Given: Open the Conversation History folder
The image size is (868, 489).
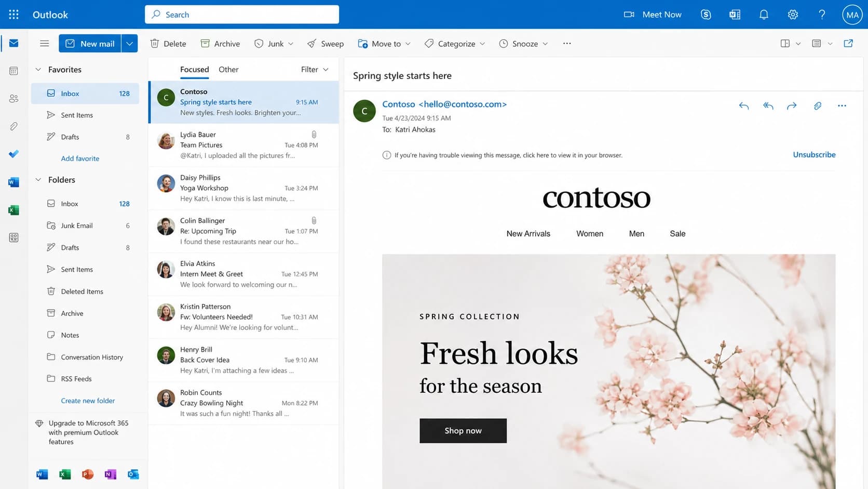Looking at the screenshot, I should 85,357.
